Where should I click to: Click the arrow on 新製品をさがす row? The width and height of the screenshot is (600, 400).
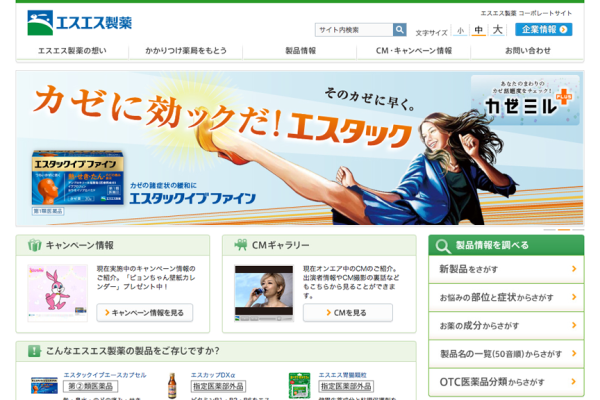[574, 269]
